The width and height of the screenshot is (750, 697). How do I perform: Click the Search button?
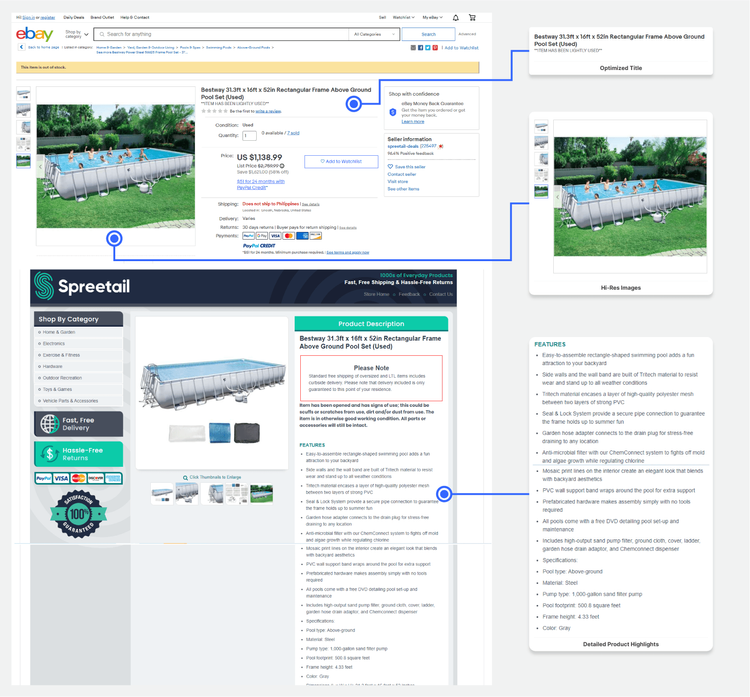point(429,34)
